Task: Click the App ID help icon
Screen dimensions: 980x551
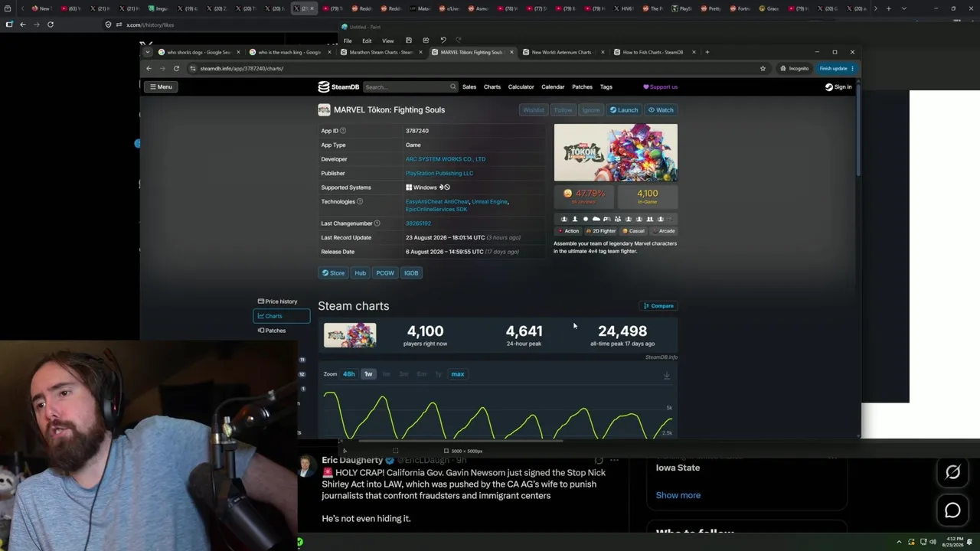Action: click(x=343, y=131)
